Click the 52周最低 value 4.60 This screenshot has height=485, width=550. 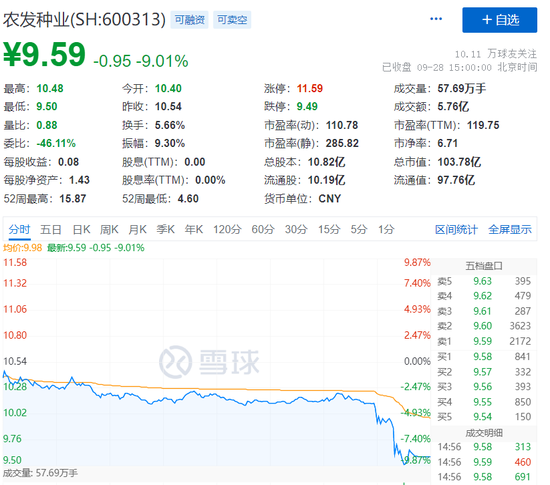(188, 199)
